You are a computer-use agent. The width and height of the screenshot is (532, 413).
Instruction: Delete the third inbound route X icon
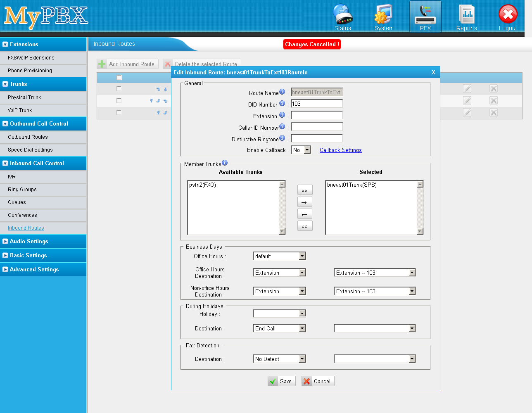point(494,112)
